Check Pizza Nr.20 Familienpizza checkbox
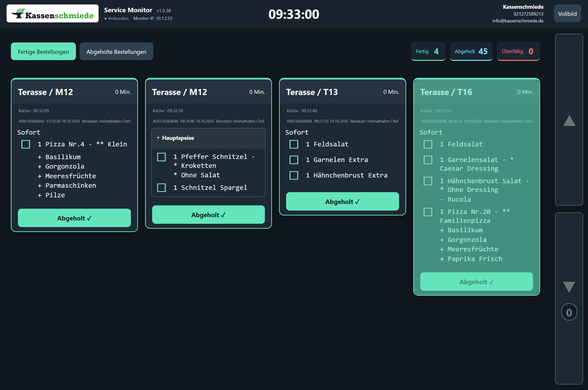 click(x=428, y=212)
